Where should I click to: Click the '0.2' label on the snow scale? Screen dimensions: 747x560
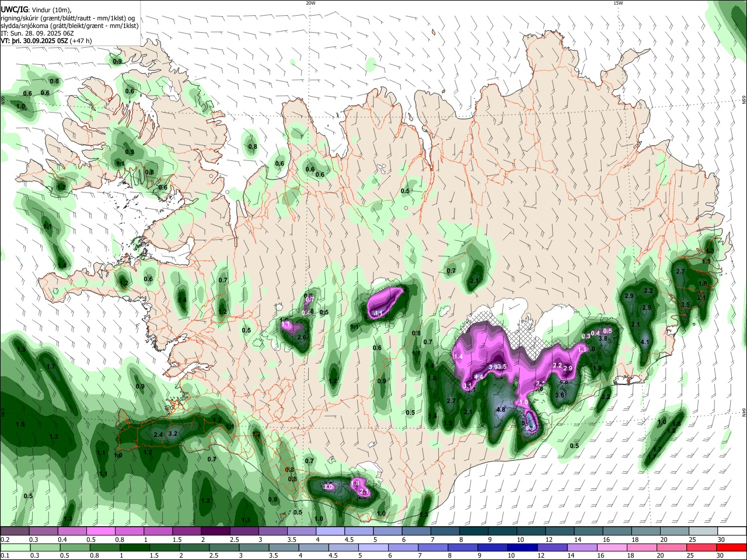click(5, 540)
